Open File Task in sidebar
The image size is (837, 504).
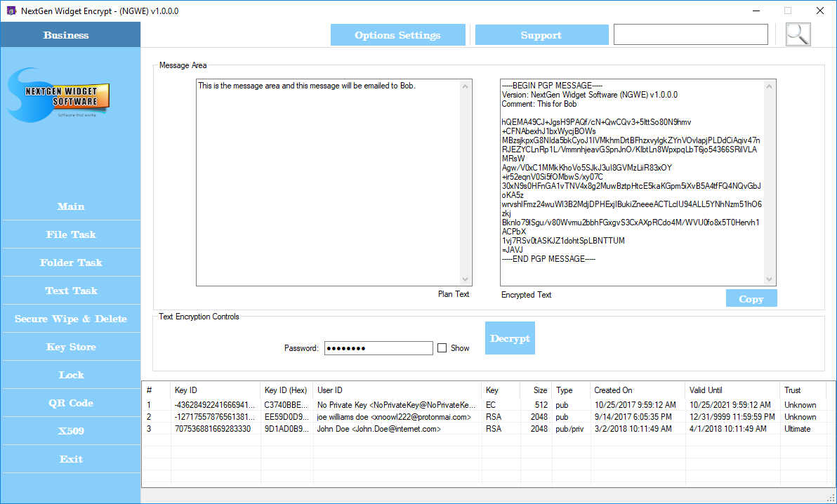[71, 234]
